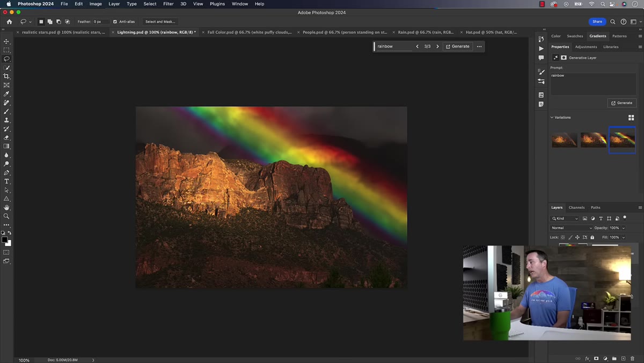Switch to the Swatches tab

(575, 36)
